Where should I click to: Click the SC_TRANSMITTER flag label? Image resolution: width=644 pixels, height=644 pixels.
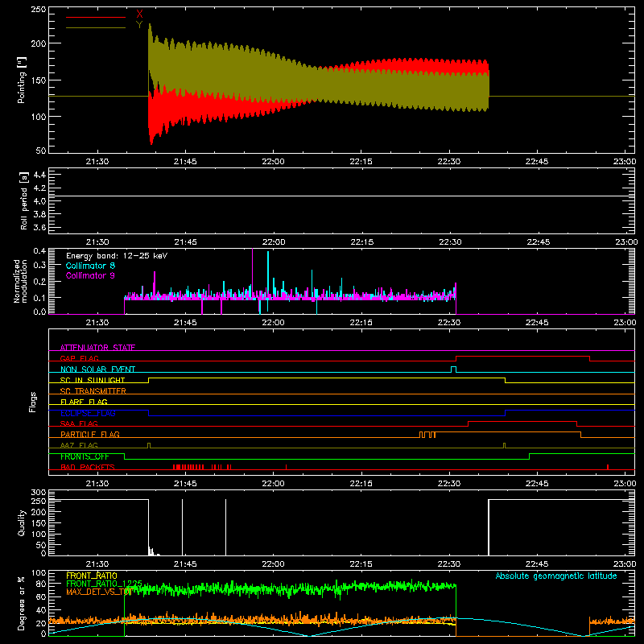[x=93, y=391]
